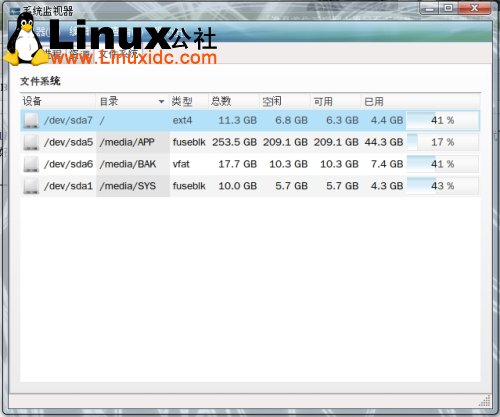The image size is (500, 417).
Task: Click the 44.3 GB used cell
Action: (384, 142)
